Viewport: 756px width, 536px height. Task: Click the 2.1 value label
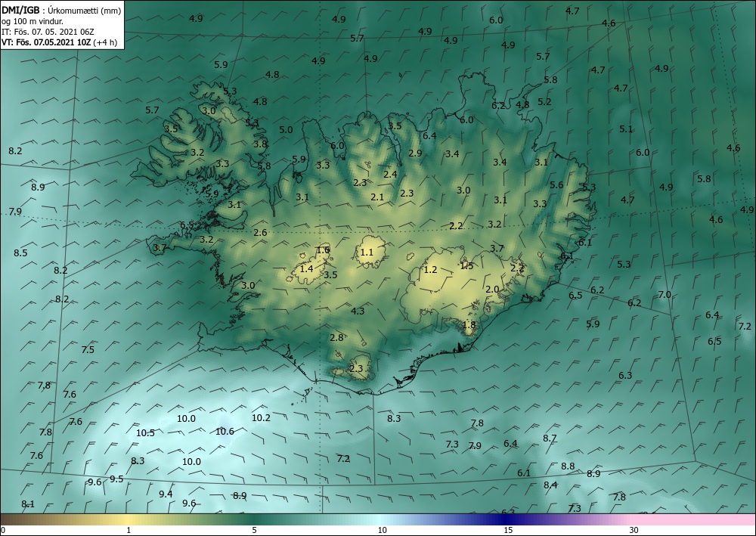coord(377,197)
